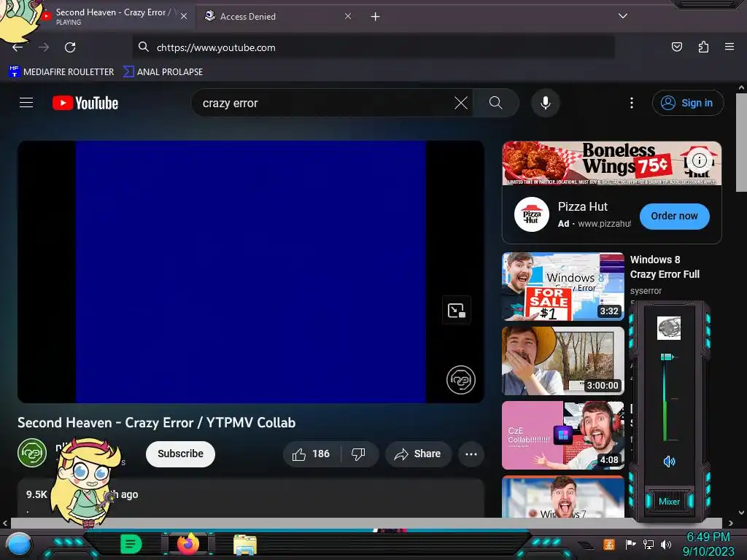Clear the YouTube search text

[461, 103]
